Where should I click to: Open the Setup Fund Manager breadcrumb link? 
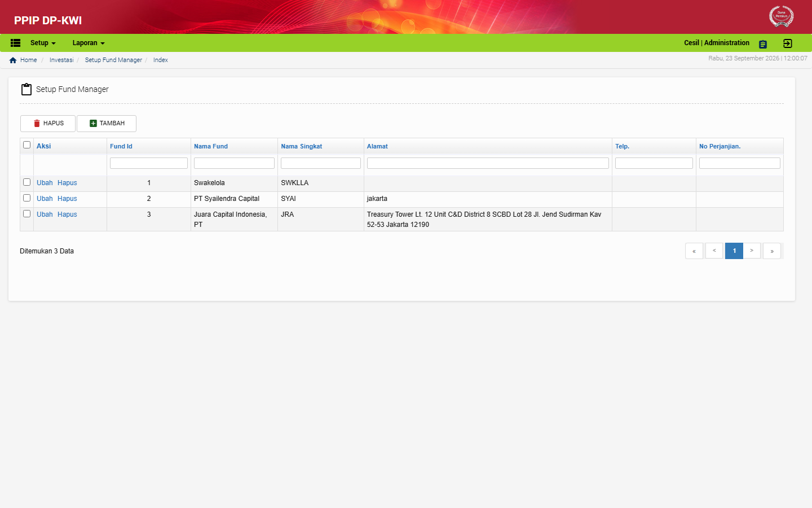click(113, 60)
